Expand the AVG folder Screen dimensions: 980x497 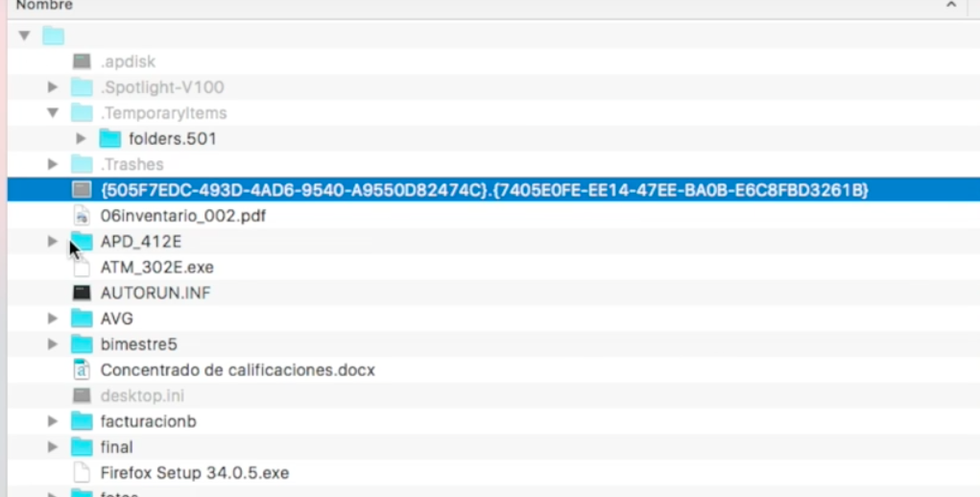(53, 319)
